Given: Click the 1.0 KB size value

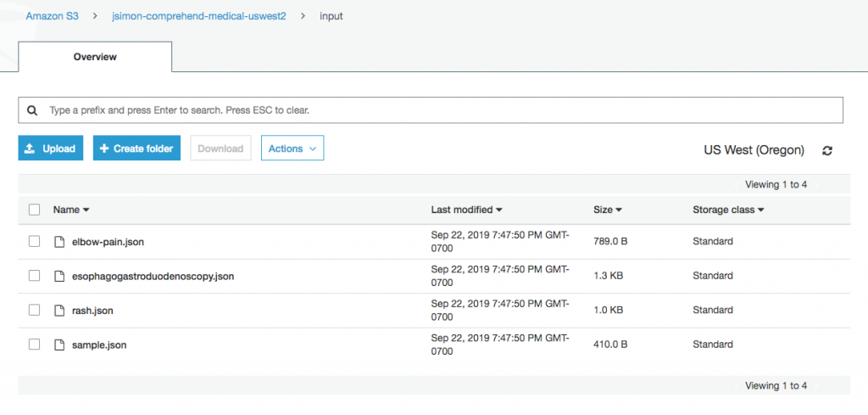Looking at the screenshot, I should tap(608, 311).
